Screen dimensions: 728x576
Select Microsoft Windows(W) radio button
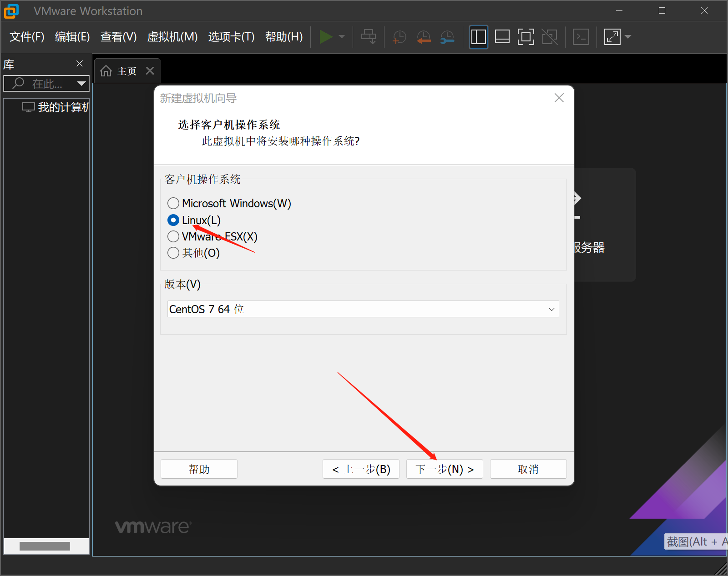click(x=173, y=203)
